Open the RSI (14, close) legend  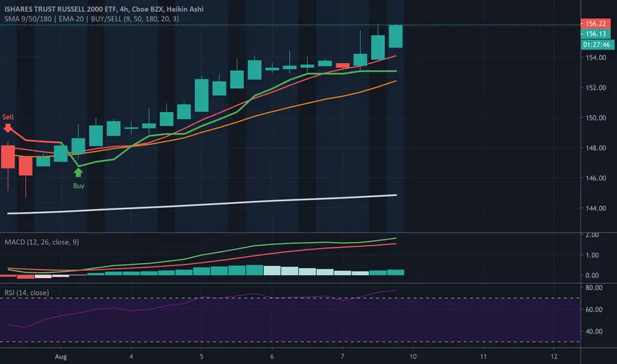(26, 293)
